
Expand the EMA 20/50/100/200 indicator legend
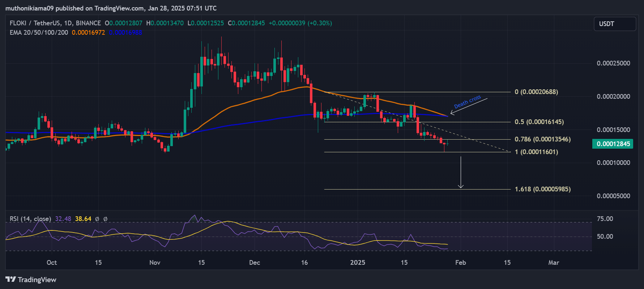(x=39, y=33)
